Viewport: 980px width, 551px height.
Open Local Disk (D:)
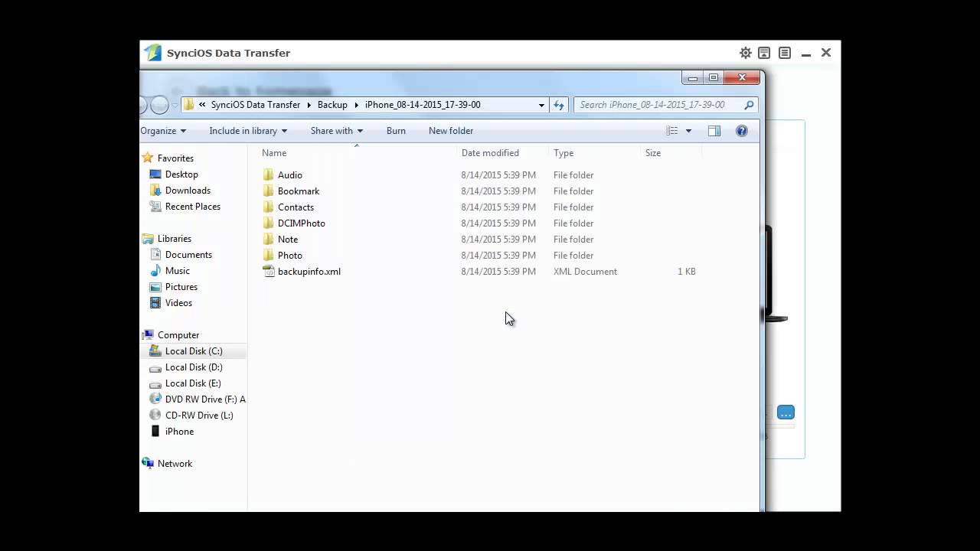pos(194,367)
